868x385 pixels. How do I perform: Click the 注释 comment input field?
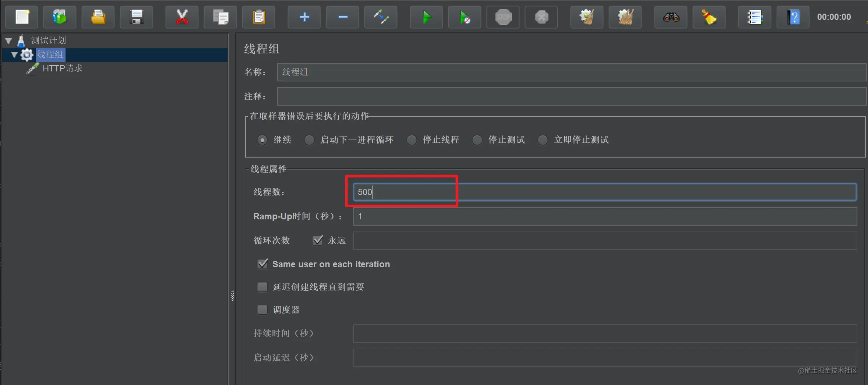point(572,96)
